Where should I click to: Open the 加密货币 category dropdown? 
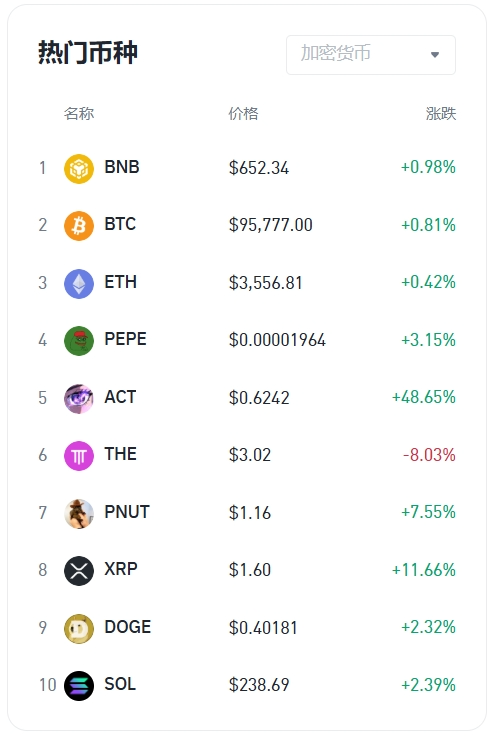371,55
